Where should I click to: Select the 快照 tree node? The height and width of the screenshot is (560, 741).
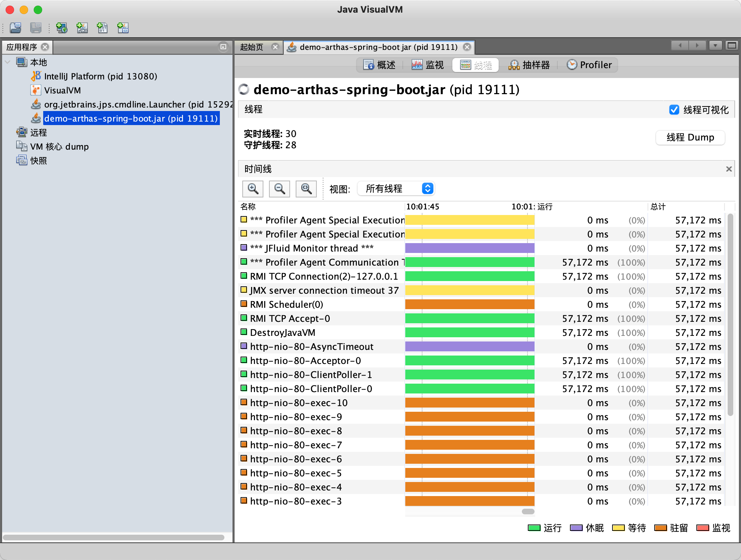coord(38,161)
